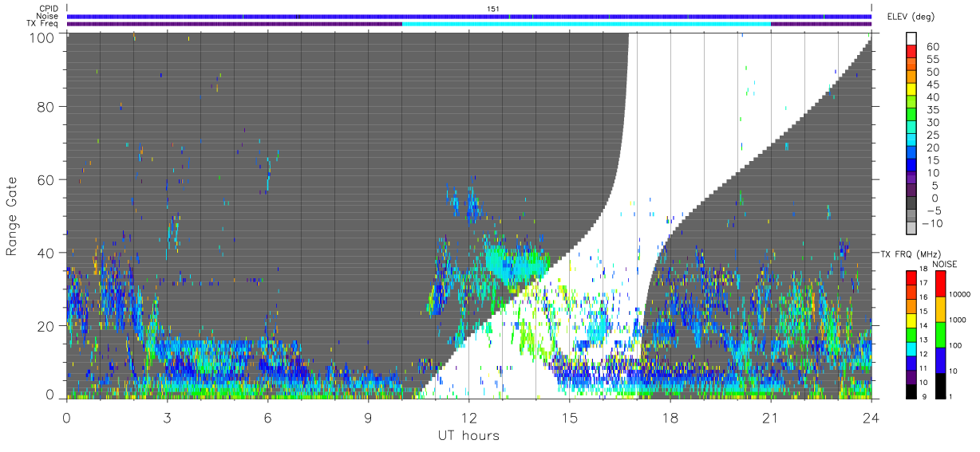Image resolution: width=980 pixels, height=452 pixels.
Task: Select the blue 10–15 segment of ELEV color bar
Action: pos(911,166)
